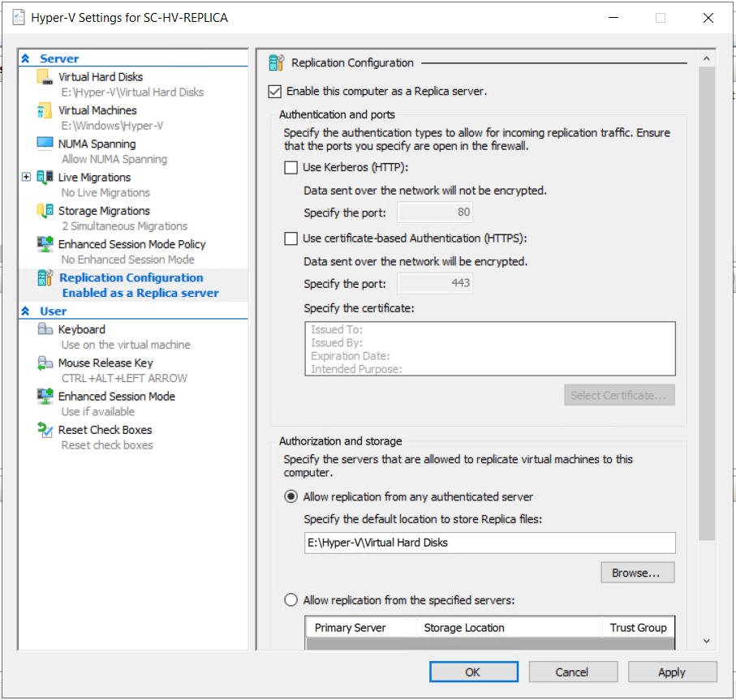Open Reset Check Boxes settings
This screenshot has height=700, width=736.
pyautogui.click(x=105, y=430)
